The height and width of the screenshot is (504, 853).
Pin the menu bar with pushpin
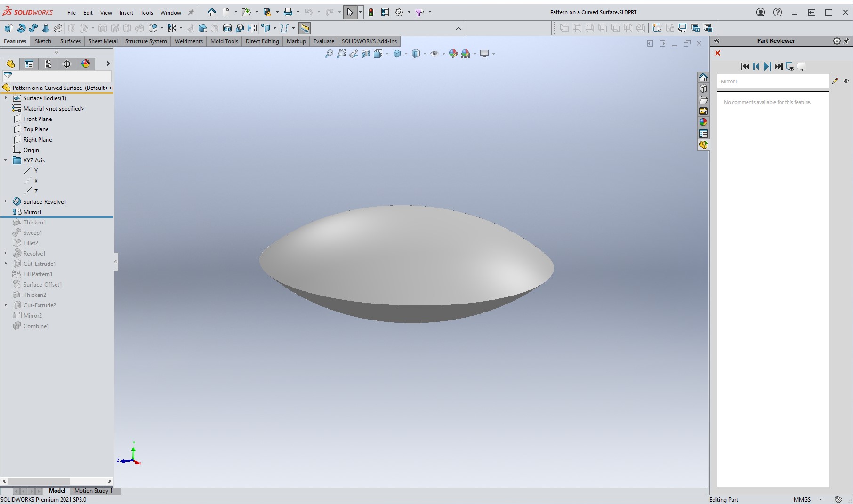(x=191, y=12)
